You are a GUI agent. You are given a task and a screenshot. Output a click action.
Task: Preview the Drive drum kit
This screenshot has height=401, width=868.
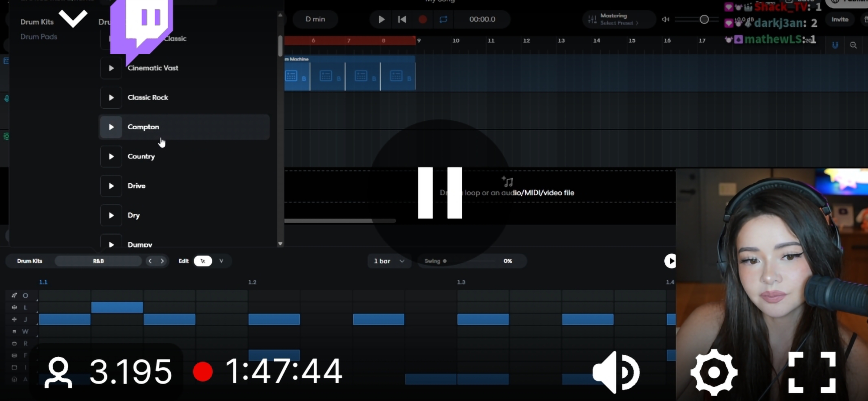point(111,186)
